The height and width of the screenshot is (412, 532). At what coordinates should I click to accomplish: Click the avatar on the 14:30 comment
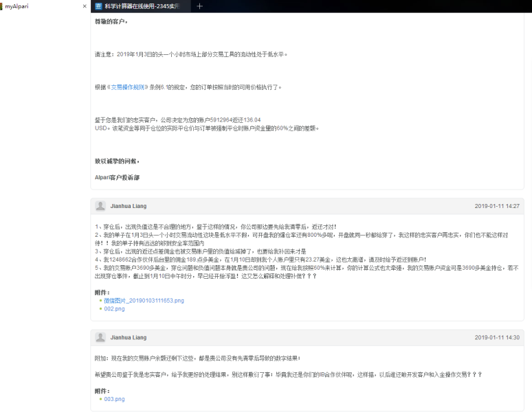[101, 337]
